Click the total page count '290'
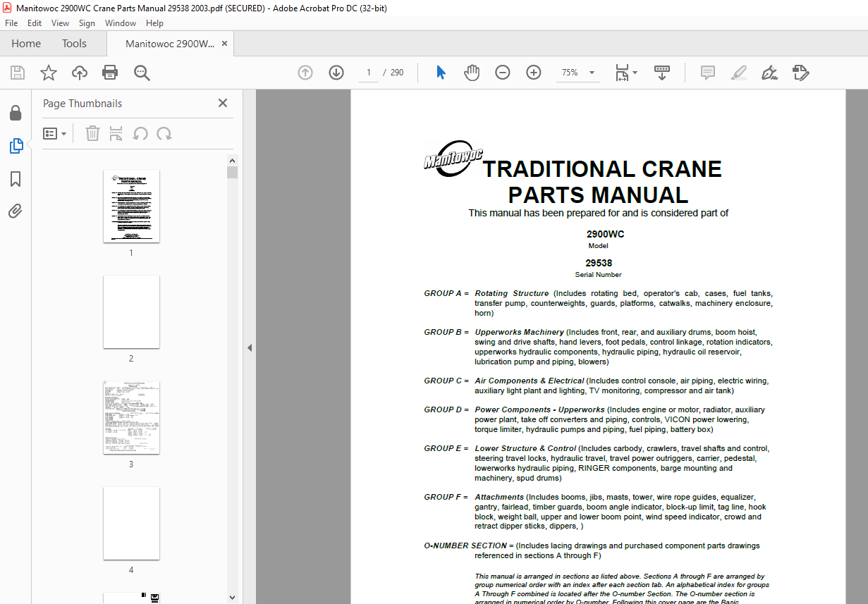Viewport: 868px width, 604px height. point(397,73)
